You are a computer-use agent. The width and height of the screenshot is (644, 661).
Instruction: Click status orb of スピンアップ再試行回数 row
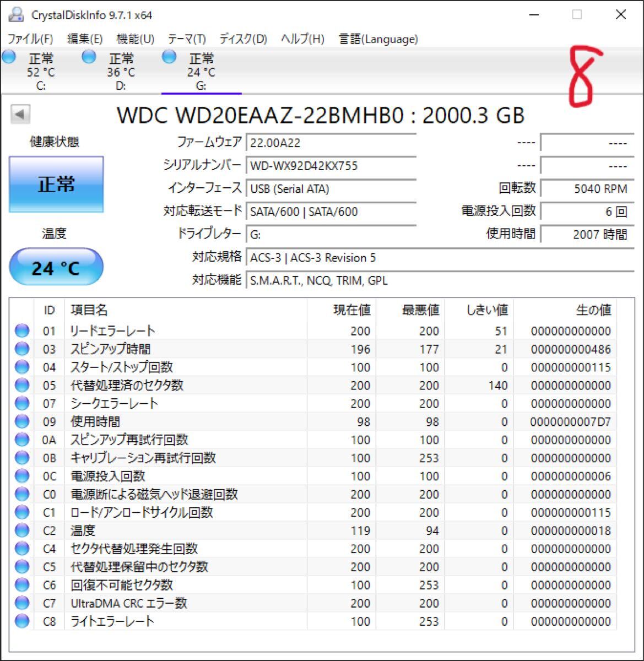coord(22,440)
